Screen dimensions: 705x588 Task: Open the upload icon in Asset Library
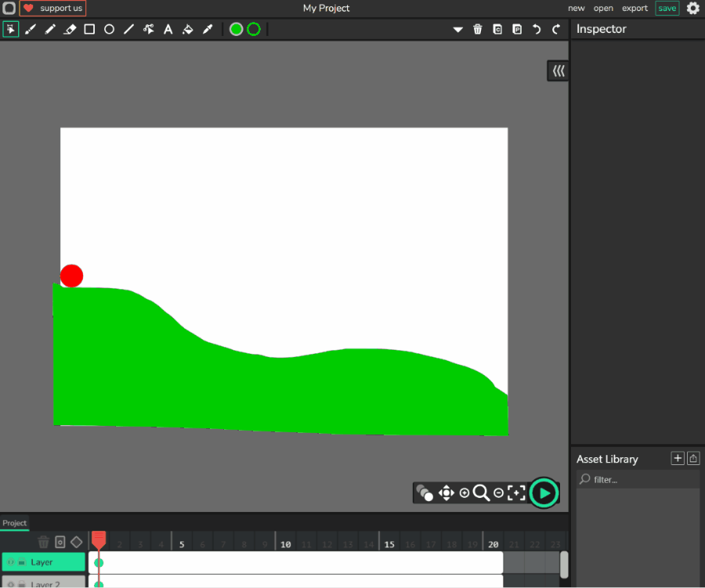(x=693, y=458)
